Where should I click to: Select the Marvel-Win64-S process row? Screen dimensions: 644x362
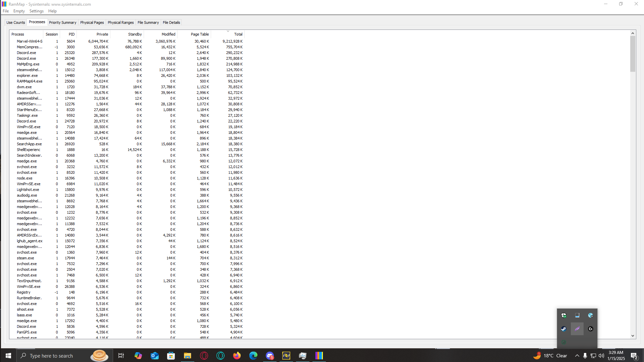(x=127, y=41)
